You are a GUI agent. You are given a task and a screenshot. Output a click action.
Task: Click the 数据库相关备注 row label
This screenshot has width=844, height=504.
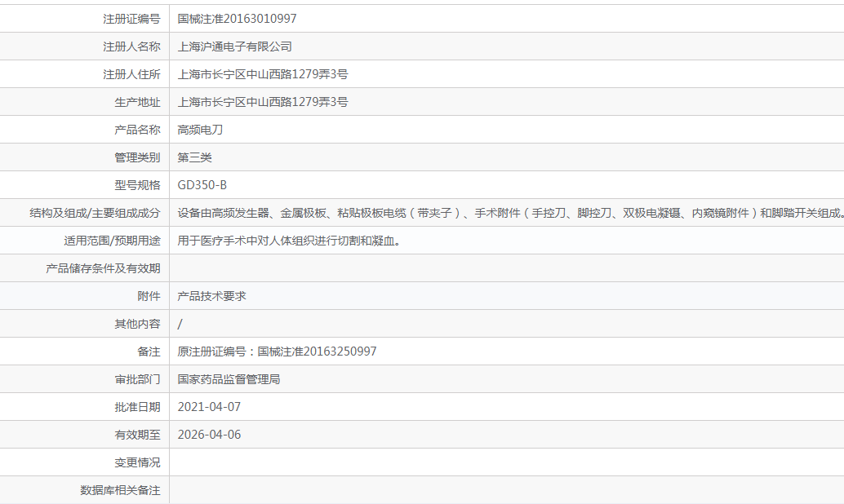coord(120,490)
